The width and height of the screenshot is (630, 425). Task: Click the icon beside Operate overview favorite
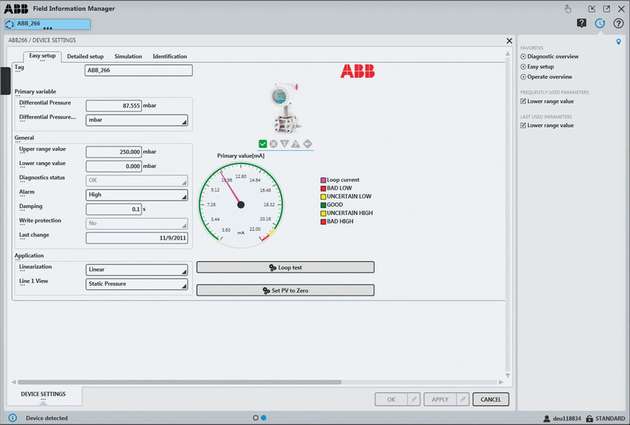pyautogui.click(x=523, y=77)
